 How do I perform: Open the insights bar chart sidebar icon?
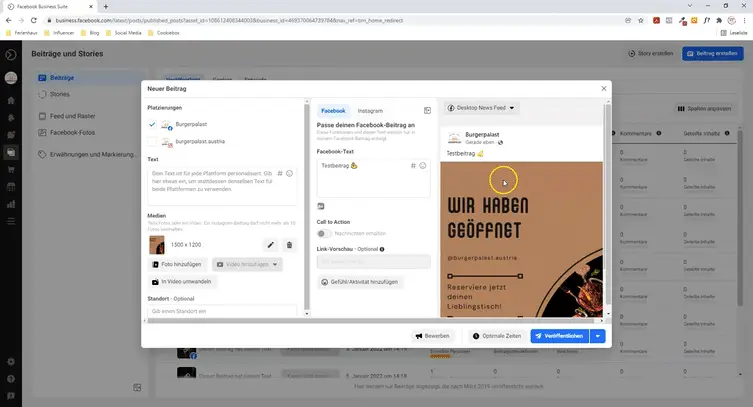[11, 204]
